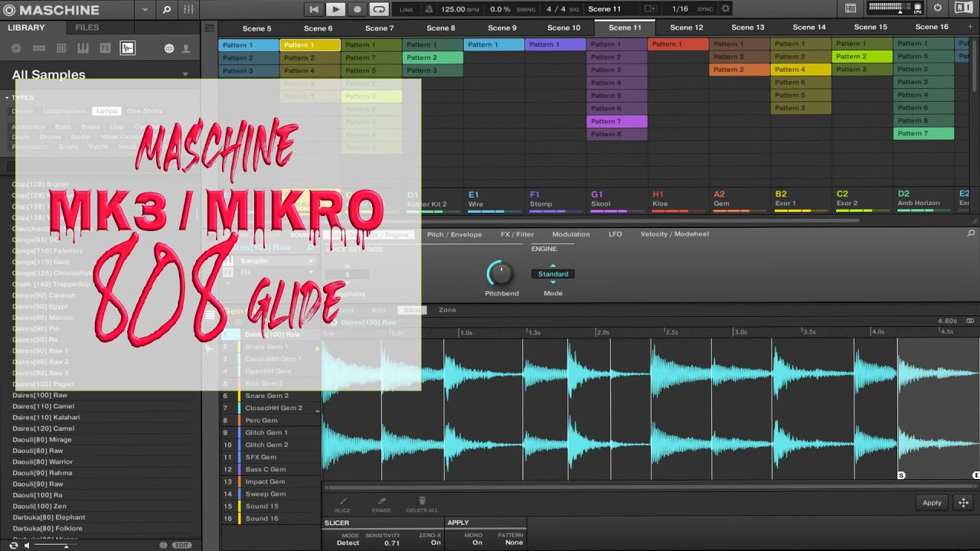Select Samples file type icon in browser
This screenshot has width=980, height=551.
128,48
